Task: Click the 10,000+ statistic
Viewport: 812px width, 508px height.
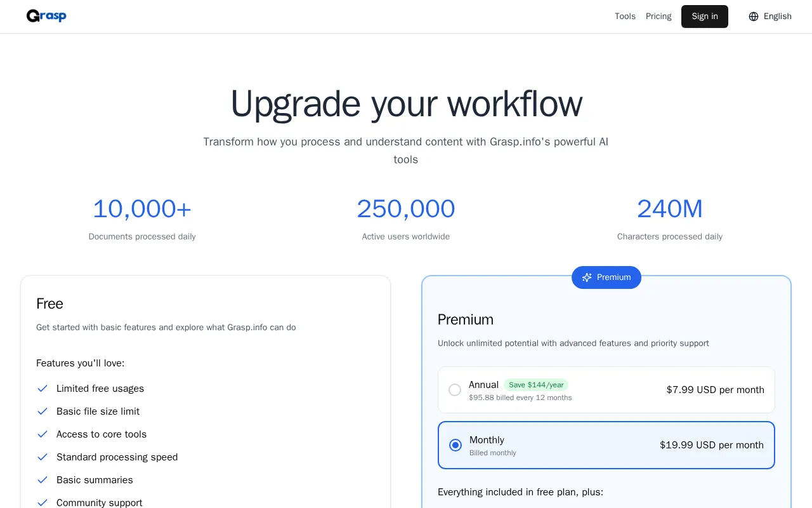Action: [142, 209]
